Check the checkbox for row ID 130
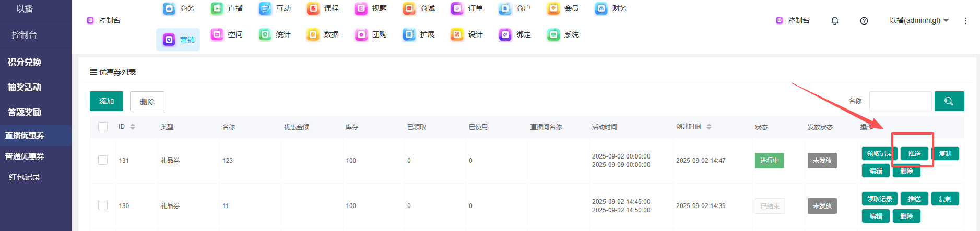The image size is (980, 231). point(103,205)
